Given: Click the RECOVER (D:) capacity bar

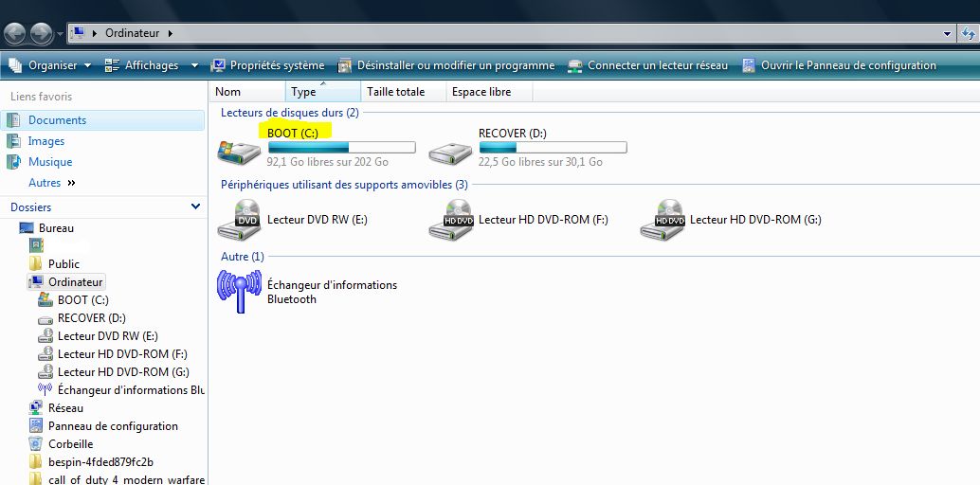Looking at the screenshot, I should (554, 148).
